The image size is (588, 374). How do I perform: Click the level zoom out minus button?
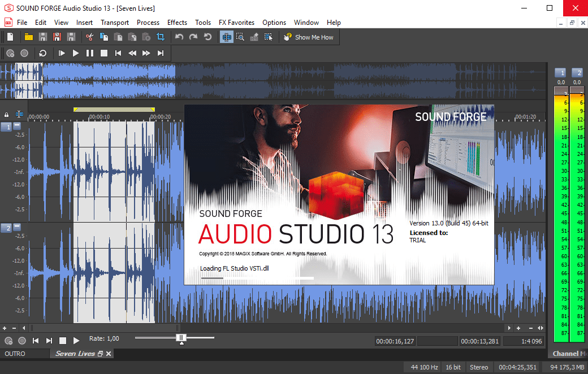pyautogui.click(x=14, y=328)
